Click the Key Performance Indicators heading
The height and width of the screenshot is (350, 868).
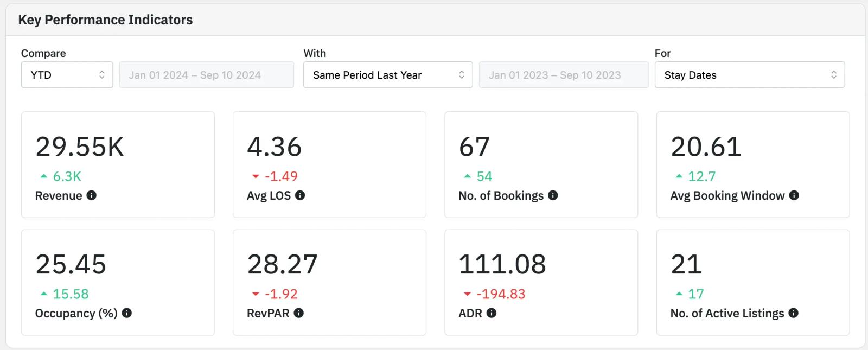tap(105, 20)
